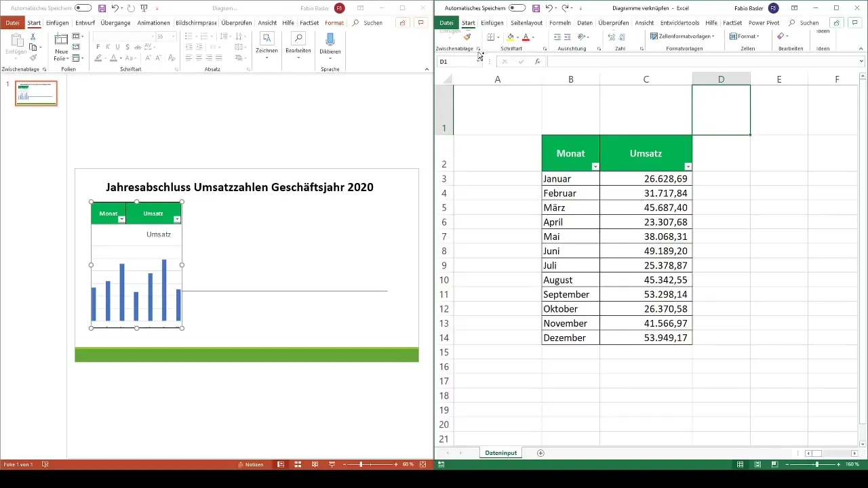Select column E header in Excel
Screen dimensions: 868x488
[779, 79]
